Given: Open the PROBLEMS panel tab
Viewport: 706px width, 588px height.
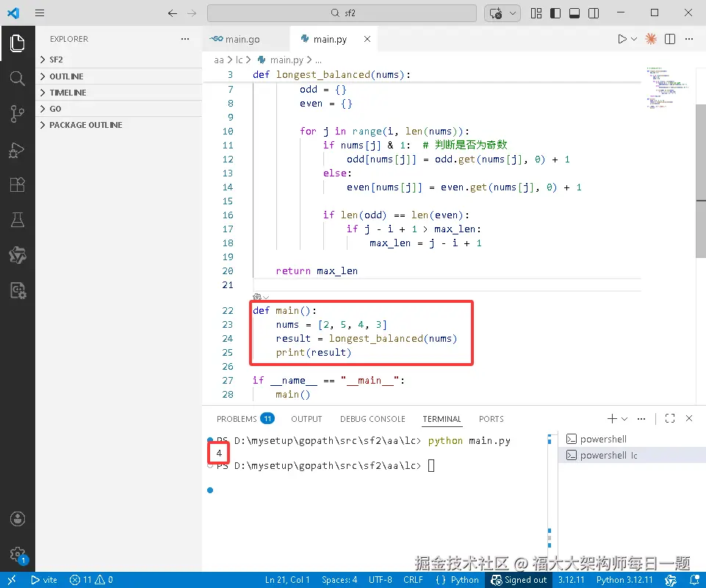Looking at the screenshot, I should click(x=245, y=419).
